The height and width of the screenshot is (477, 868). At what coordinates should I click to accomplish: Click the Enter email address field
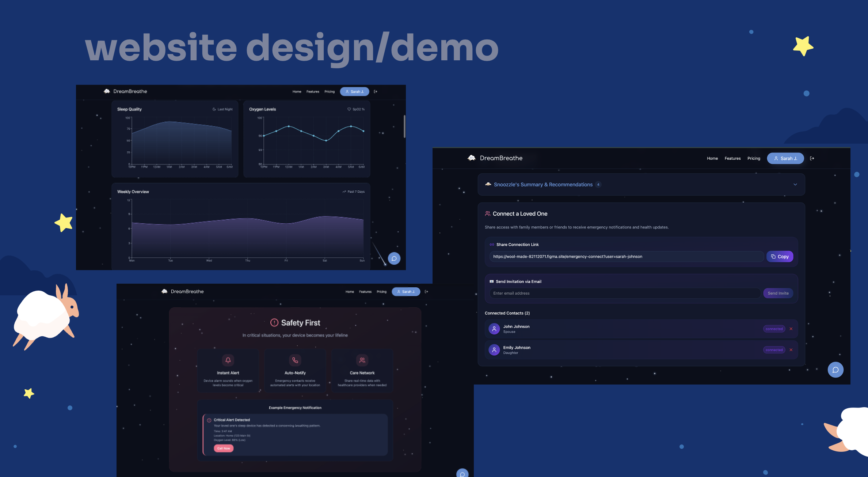coord(625,293)
